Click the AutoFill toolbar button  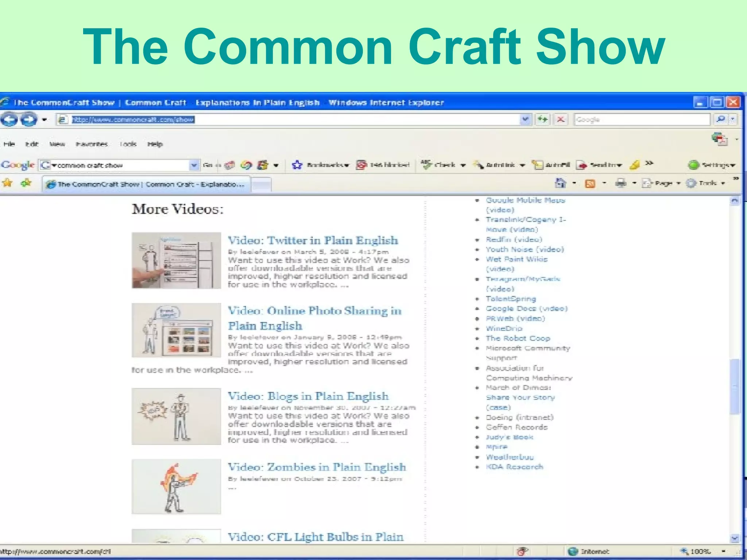click(551, 165)
